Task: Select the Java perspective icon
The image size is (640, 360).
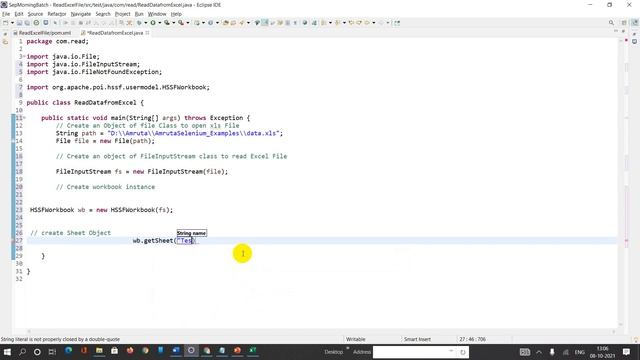Action: click(635, 23)
